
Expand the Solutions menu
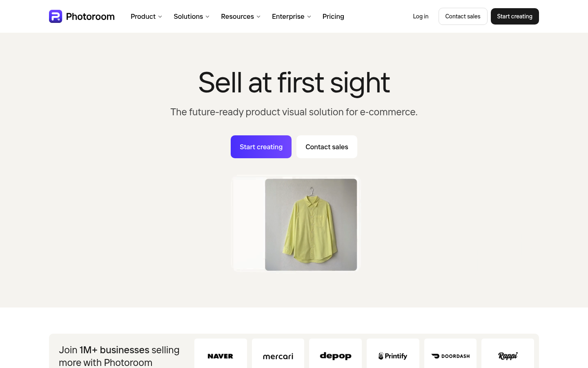(192, 16)
